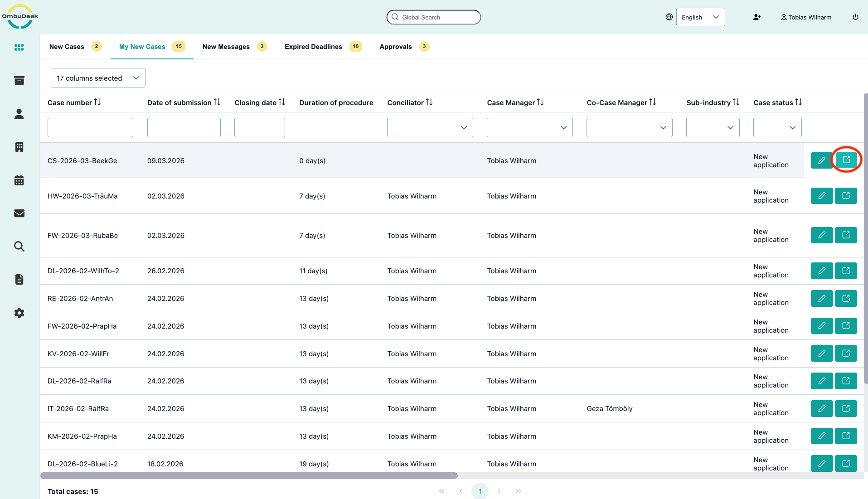Switch to the New Messages tab
This screenshot has height=499, width=868.
pos(226,47)
